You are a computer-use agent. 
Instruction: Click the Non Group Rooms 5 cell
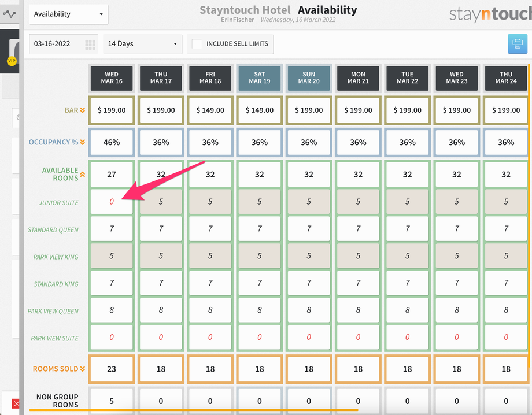112,401
